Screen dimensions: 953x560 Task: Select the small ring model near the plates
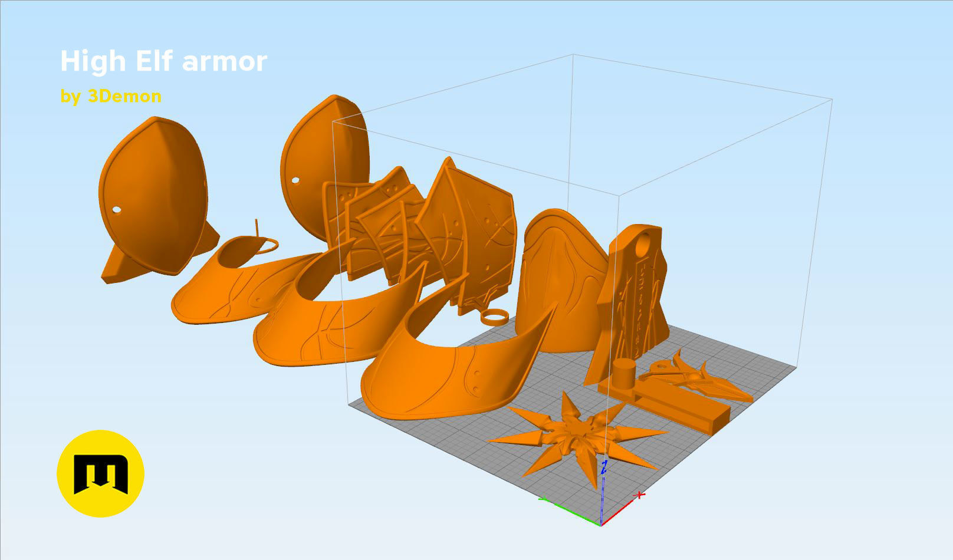tap(496, 317)
